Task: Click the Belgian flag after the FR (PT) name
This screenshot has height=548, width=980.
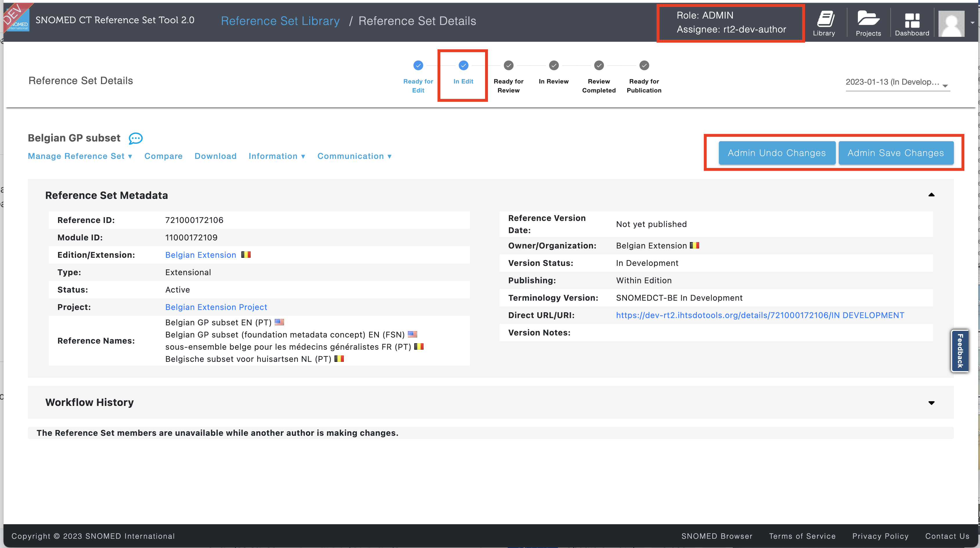Action: pyautogui.click(x=419, y=346)
